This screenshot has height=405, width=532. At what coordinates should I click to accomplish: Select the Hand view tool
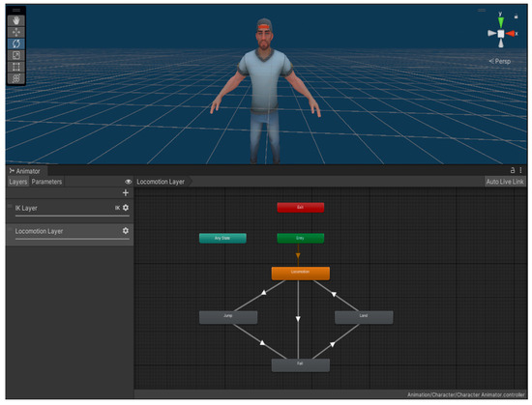pos(16,20)
